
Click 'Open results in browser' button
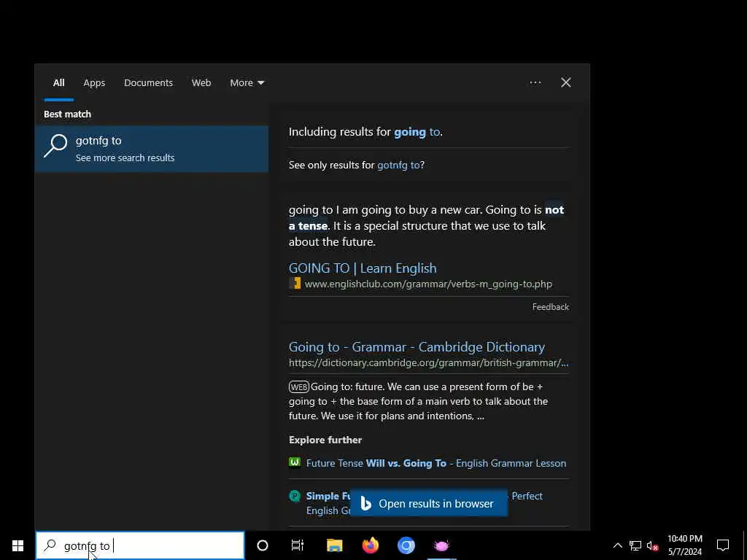tap(429, 504)
